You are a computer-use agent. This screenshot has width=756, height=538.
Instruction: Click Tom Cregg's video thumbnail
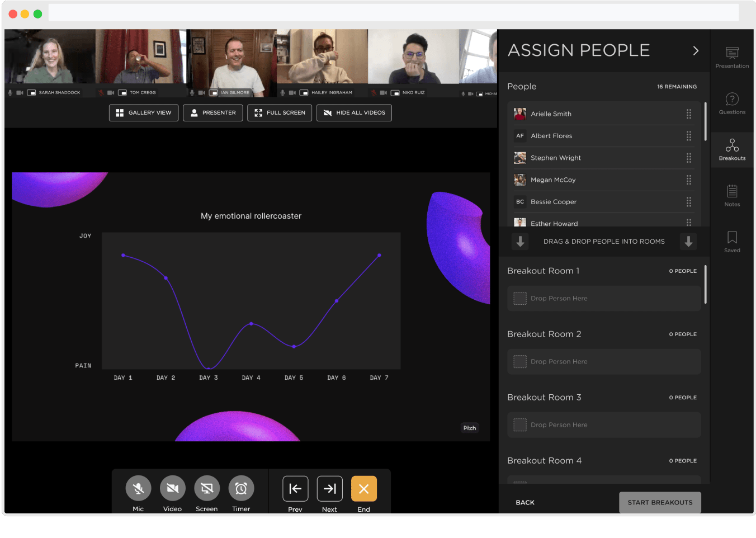[x=140, y=56]
